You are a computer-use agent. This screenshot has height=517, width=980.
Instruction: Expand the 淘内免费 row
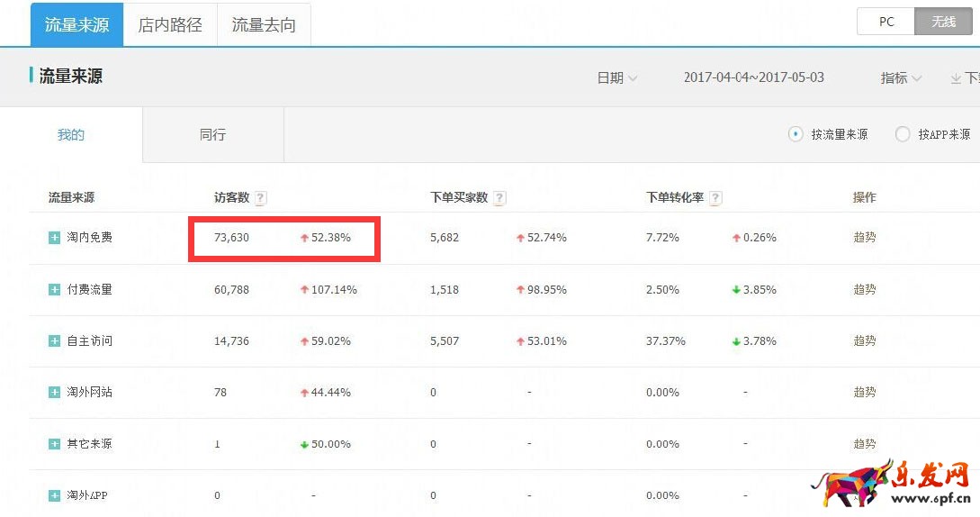(55, 238)
